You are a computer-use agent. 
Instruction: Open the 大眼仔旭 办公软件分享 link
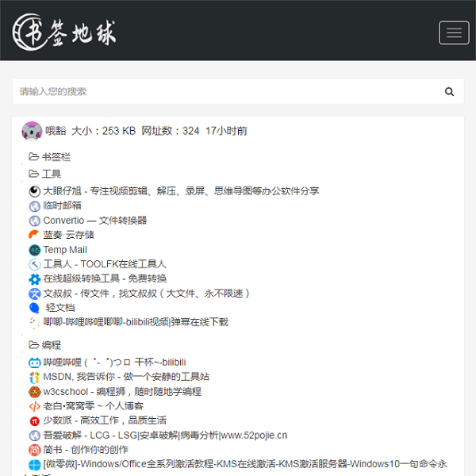point(181,191)
